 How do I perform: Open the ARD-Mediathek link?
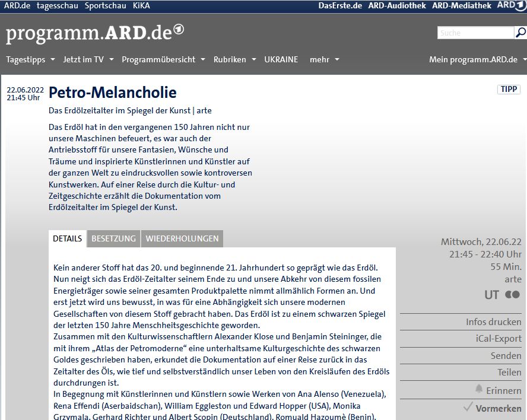point(462,5)
